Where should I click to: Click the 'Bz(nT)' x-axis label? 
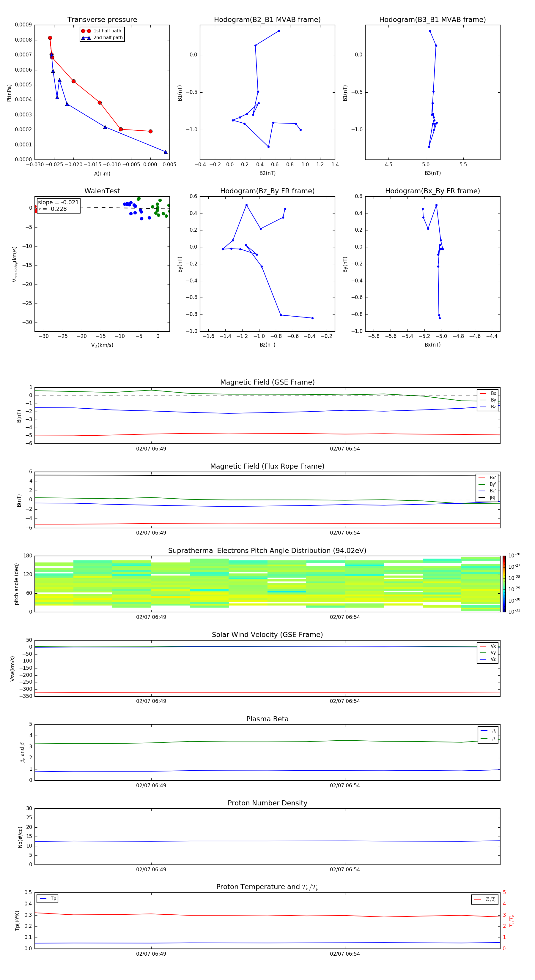tap(267, 345)
